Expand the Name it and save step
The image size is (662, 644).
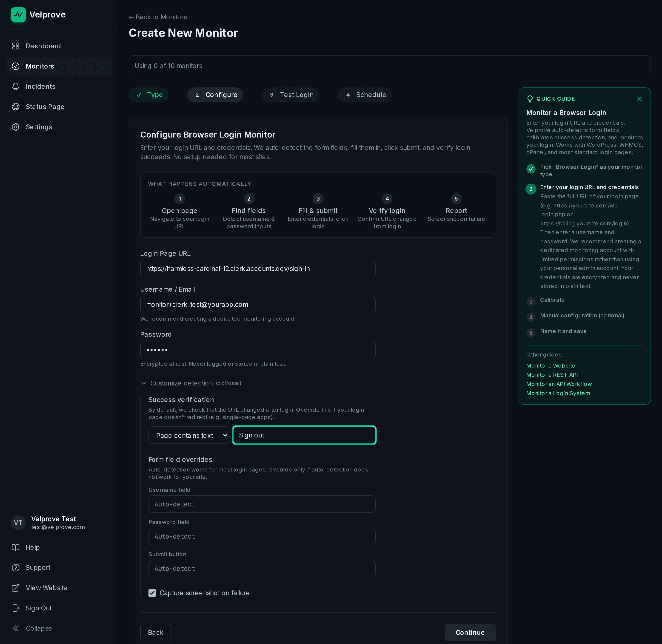coord(563,331)
